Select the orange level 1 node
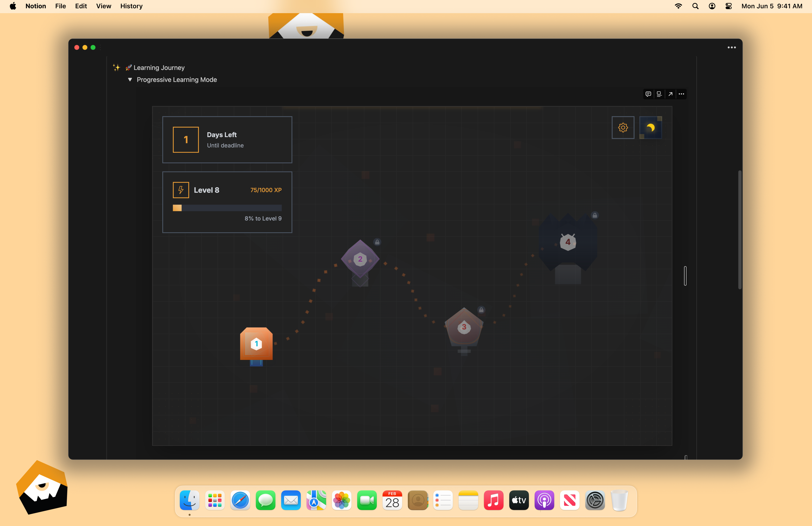Screen dimensions: 812x526 (256, 344)
